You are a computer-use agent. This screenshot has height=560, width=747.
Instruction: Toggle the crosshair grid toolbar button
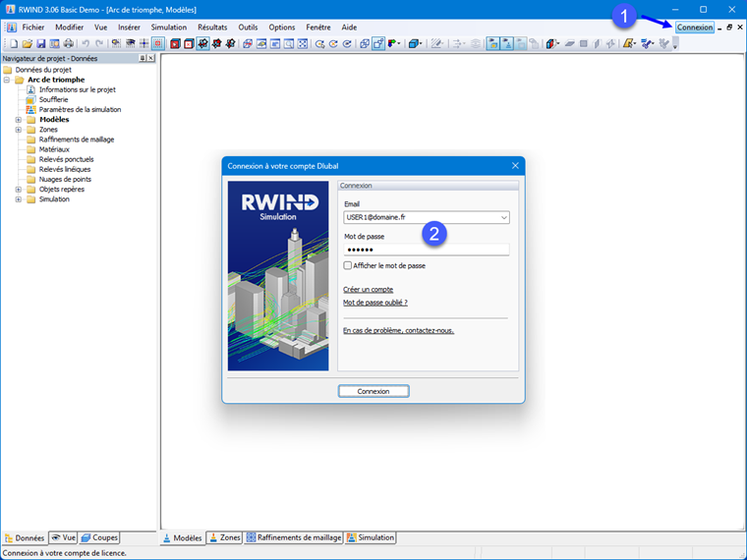coord(144,44)
